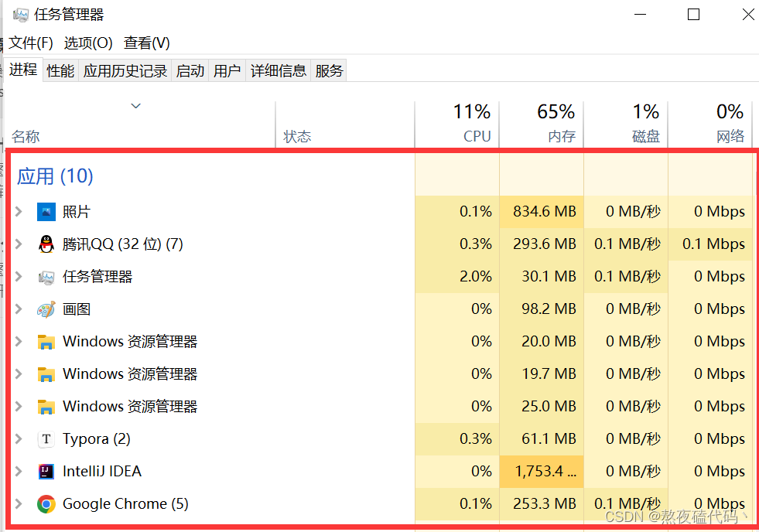Expand the 照片 process group
Viewport: 759px width, 532px height.
click(x=19, y=211)
